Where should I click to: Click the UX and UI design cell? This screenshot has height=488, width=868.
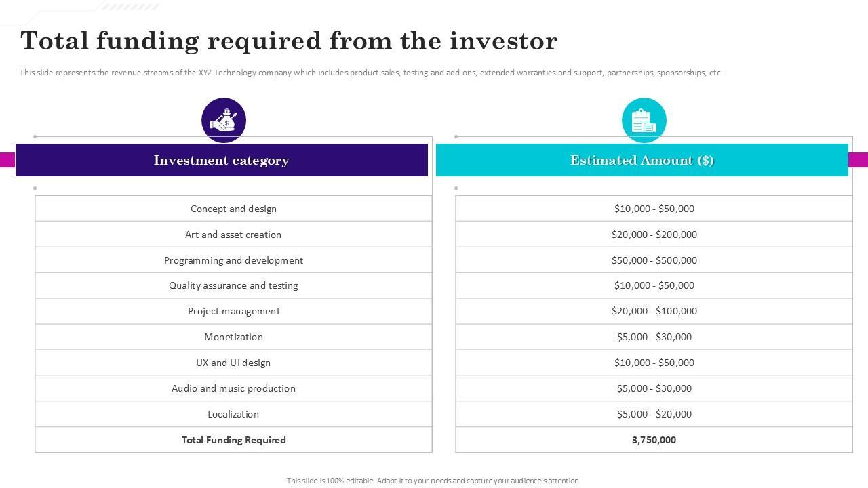pos(233,363)
